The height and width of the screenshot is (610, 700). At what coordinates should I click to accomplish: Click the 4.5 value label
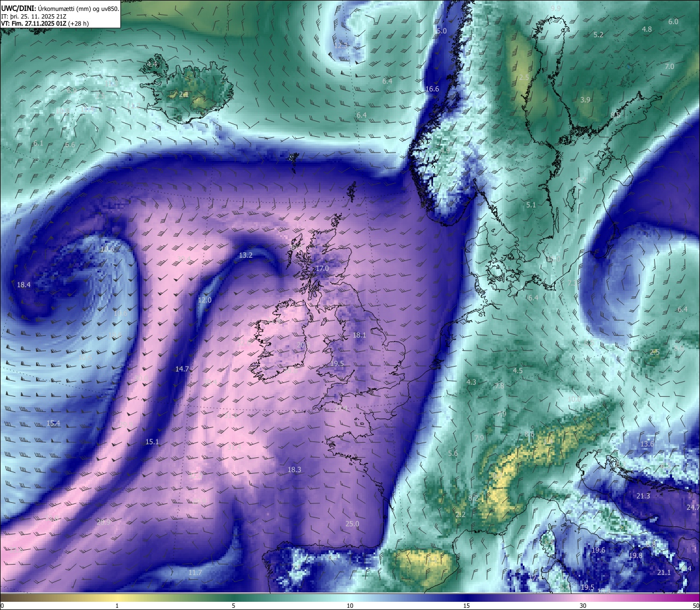click(517, 371)
